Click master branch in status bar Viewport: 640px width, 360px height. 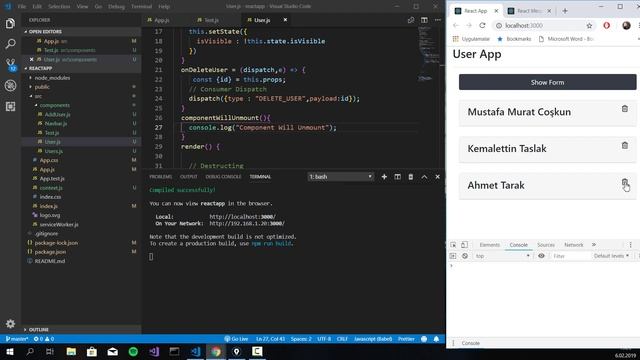[17, 339]
